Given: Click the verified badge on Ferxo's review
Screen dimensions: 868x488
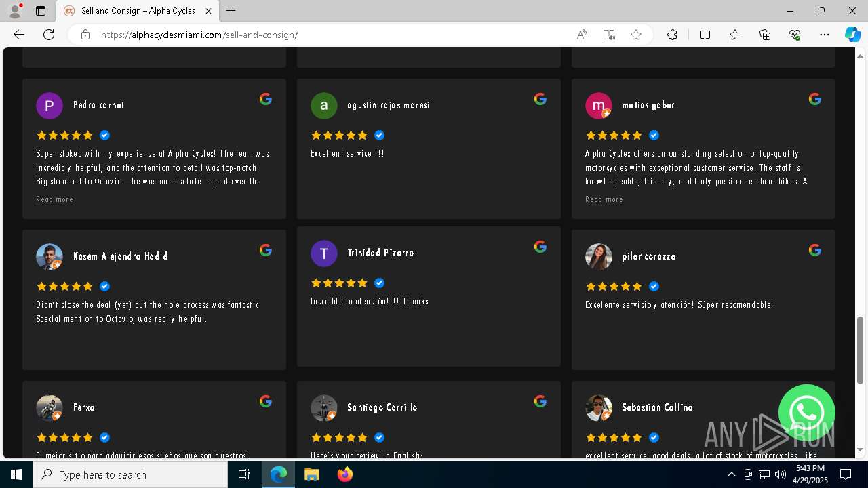Looking at the screenshot, I should click(104, 438).
